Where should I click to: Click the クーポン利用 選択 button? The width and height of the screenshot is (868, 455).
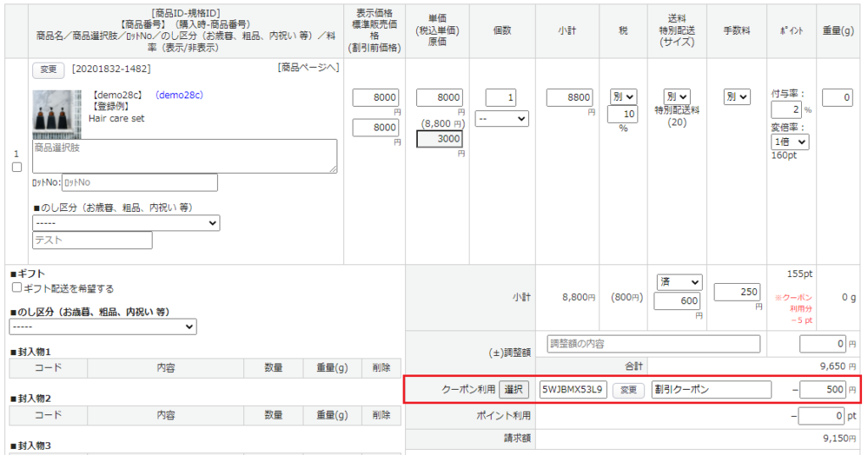click(514, 390)
